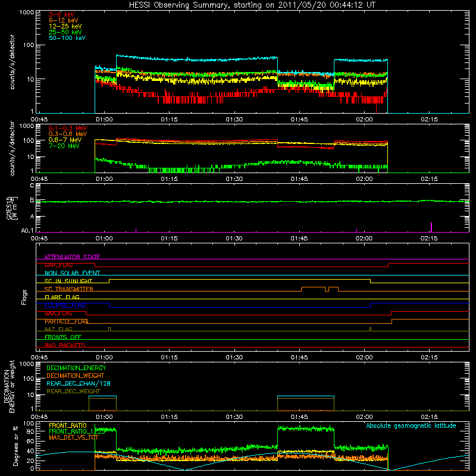Viewport: 476px width, 476px height.
Task: Select the FLARE_FLAG label
Action: (62, 297)
